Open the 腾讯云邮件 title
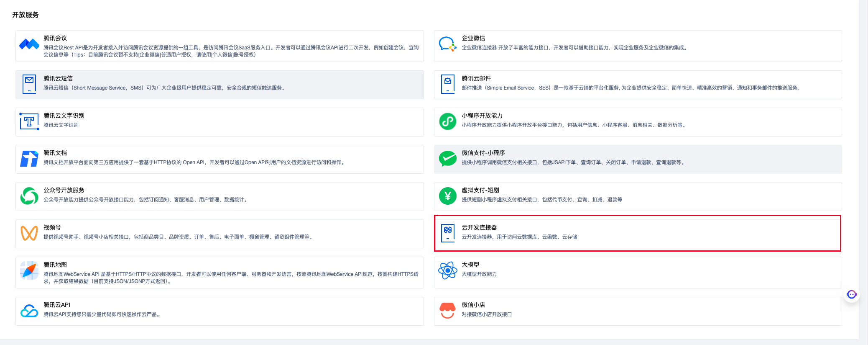868x345 pixels. tap(476, 78)
